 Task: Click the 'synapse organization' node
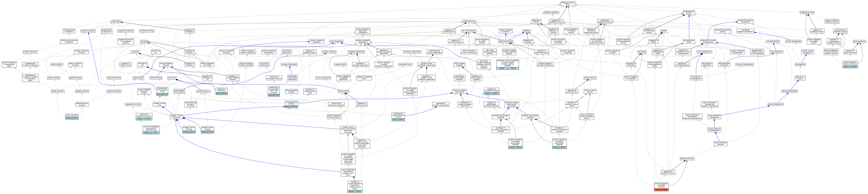pyautogui.click(x=289, y=65)
